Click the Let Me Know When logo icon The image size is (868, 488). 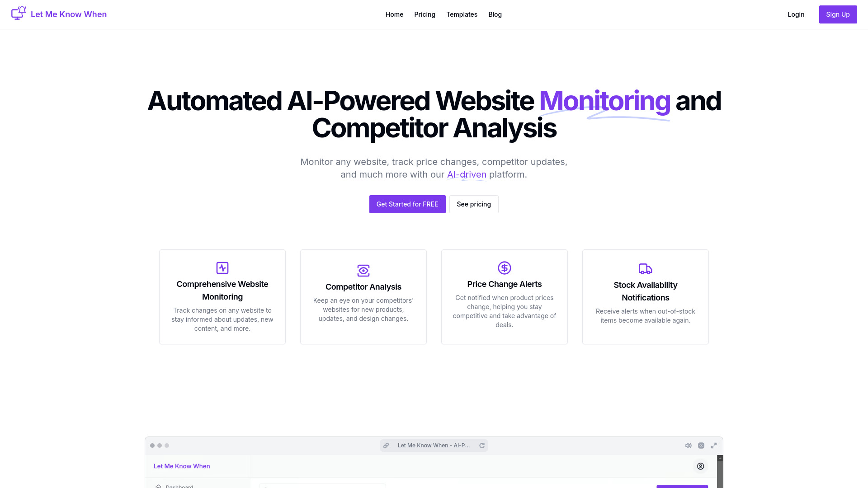point(19,14)
